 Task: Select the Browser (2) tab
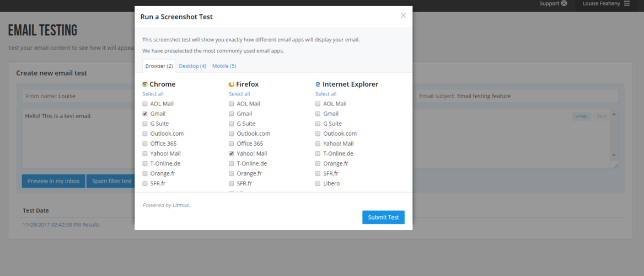point(159,66)
